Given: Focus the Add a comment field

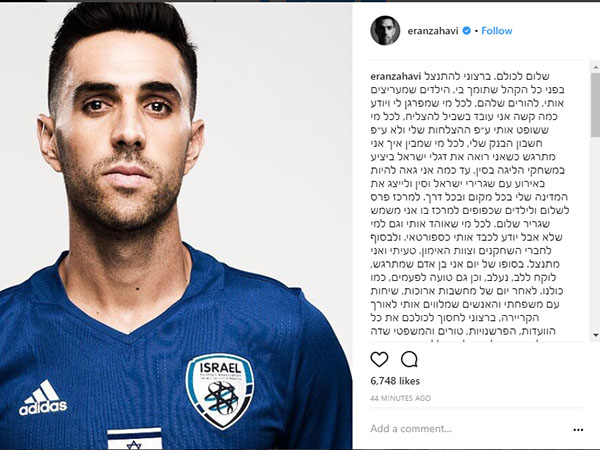Looking at the screenshot, I should [469, 429].
